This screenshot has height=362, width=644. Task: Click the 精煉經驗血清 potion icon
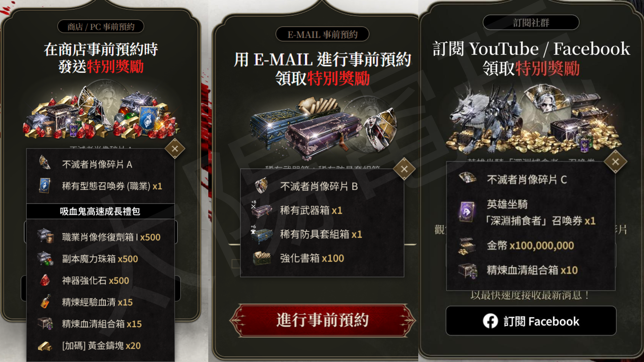point(45,302)
